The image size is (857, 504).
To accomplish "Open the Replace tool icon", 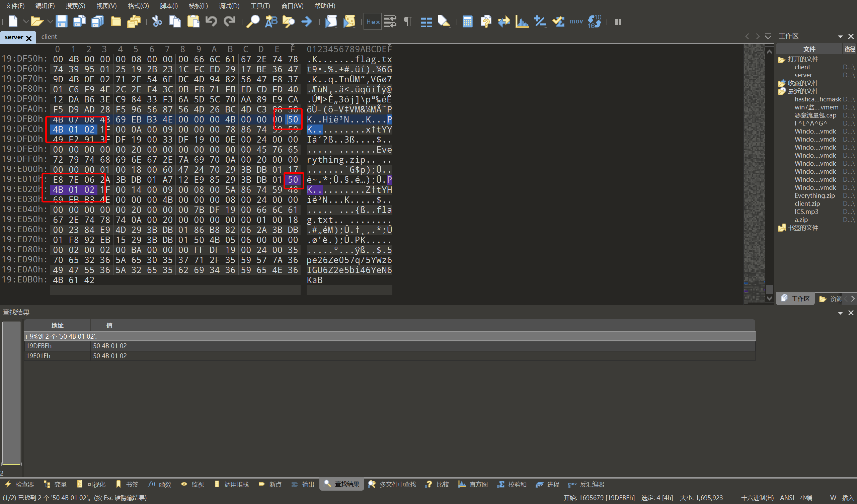I will pyautogui.click(x=271, y=21).
